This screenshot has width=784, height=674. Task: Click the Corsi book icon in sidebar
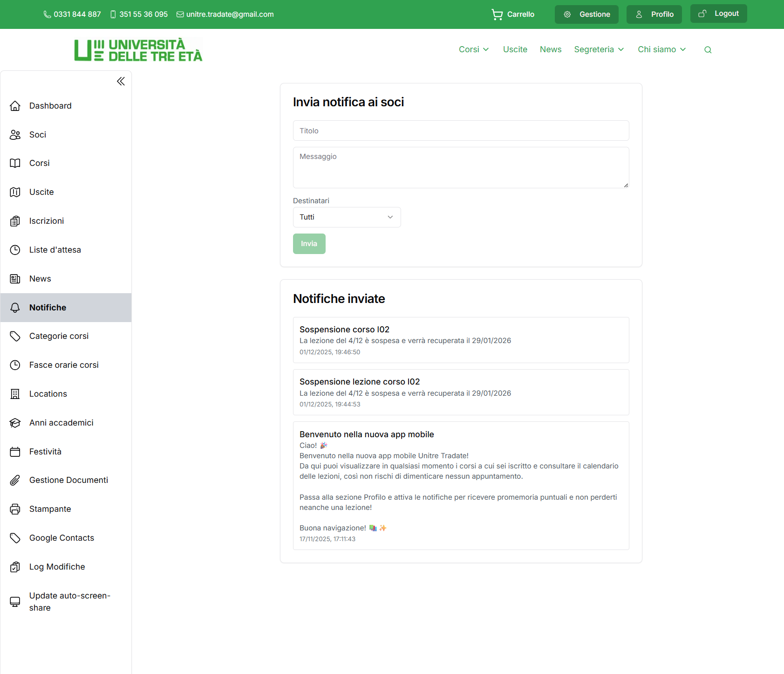[x=15, y=163]
